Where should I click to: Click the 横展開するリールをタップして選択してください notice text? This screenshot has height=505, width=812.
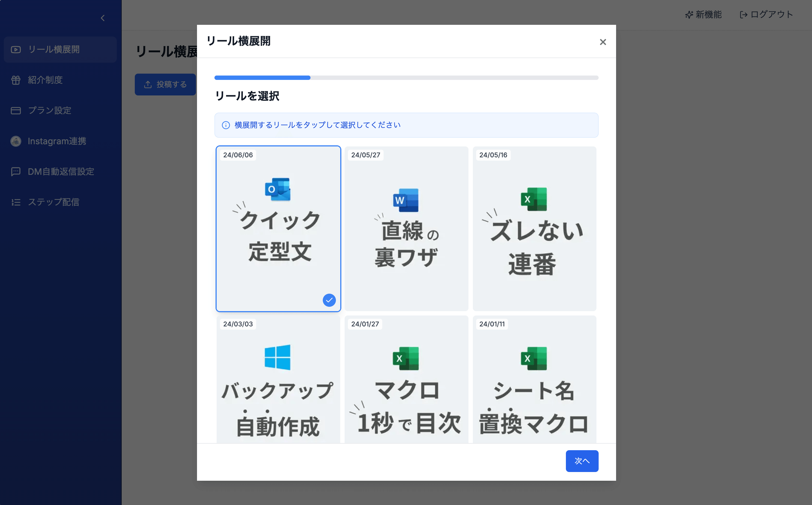tap(317, 125)
